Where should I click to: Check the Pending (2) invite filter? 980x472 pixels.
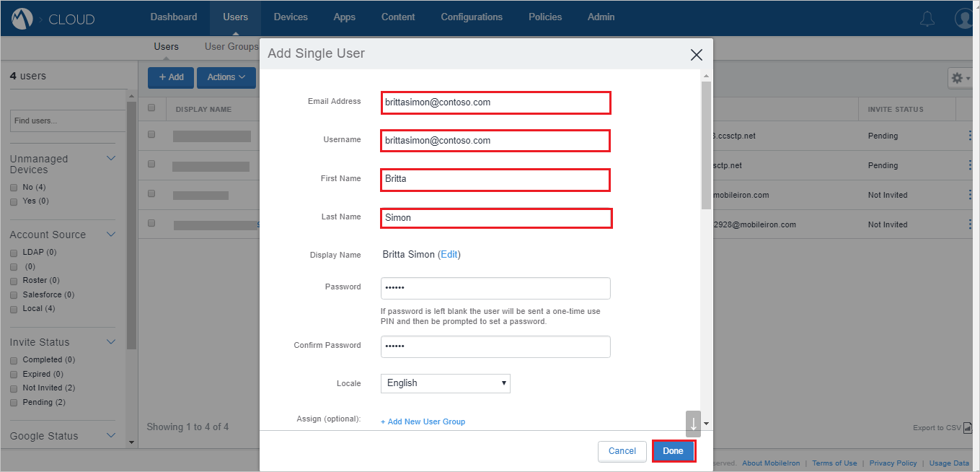tap(14, 403)
